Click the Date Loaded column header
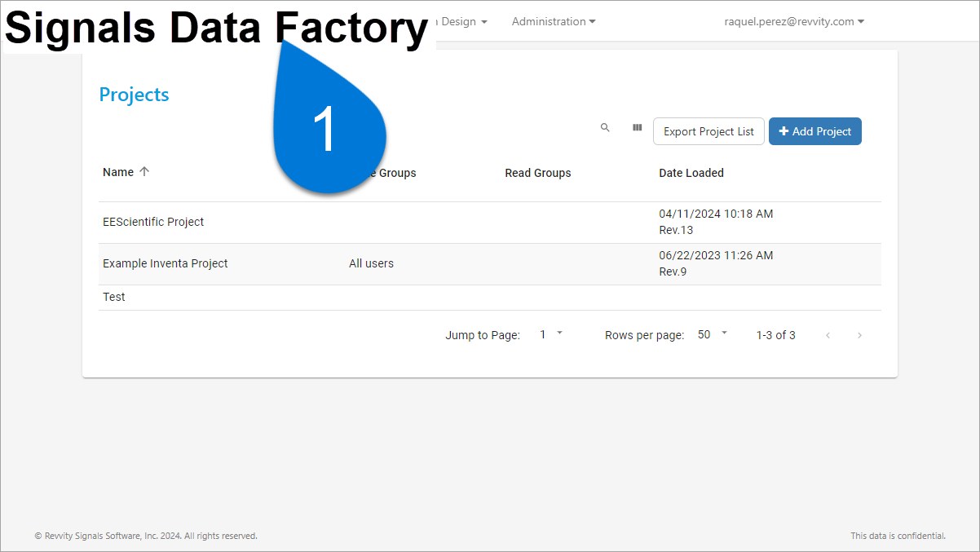This screenshot has height=552, width=980. [691, 173]
